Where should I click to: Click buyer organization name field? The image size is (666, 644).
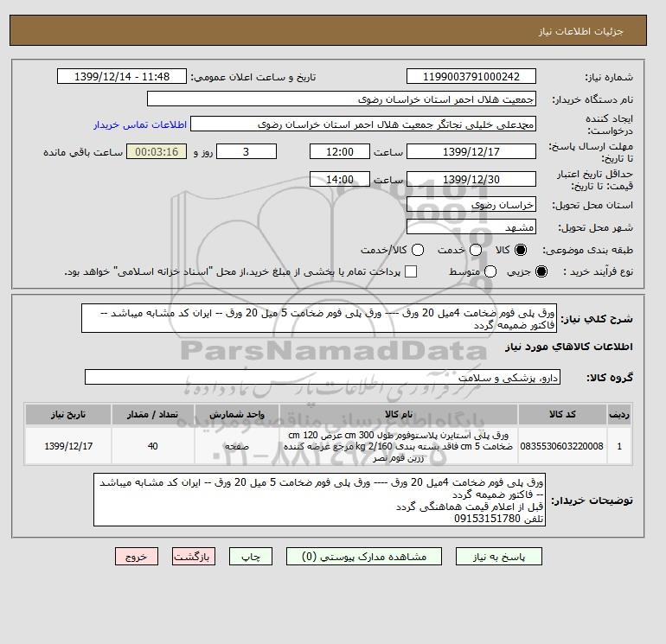[x=342, y=99]
